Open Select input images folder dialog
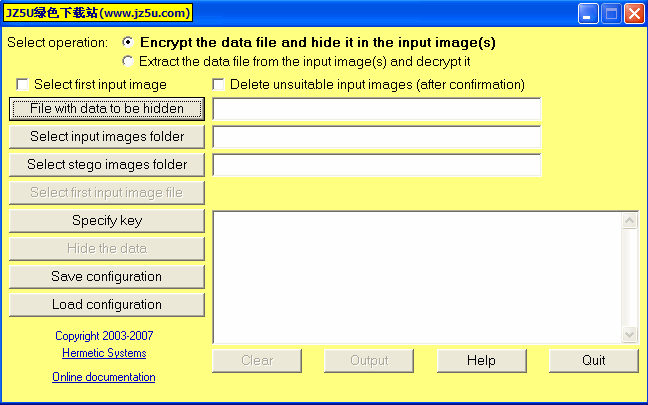The height and width of the screenshot is (405, 648). click(x=107, y=137)
